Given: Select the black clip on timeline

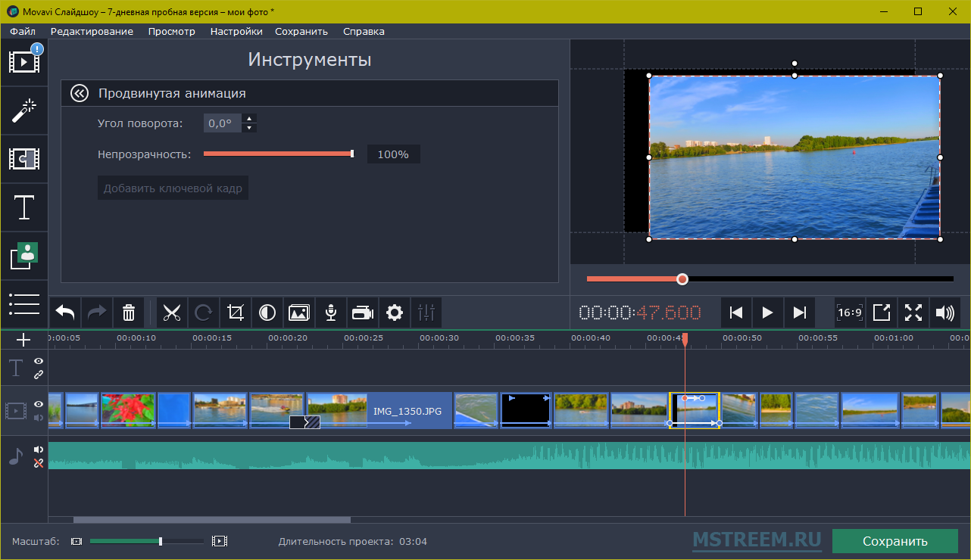Looking at the screenshot, I should coord(526,411).
